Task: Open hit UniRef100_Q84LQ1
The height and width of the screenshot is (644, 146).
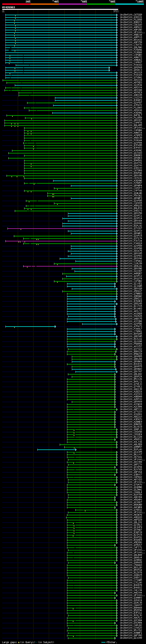Action: click(131, 266)
